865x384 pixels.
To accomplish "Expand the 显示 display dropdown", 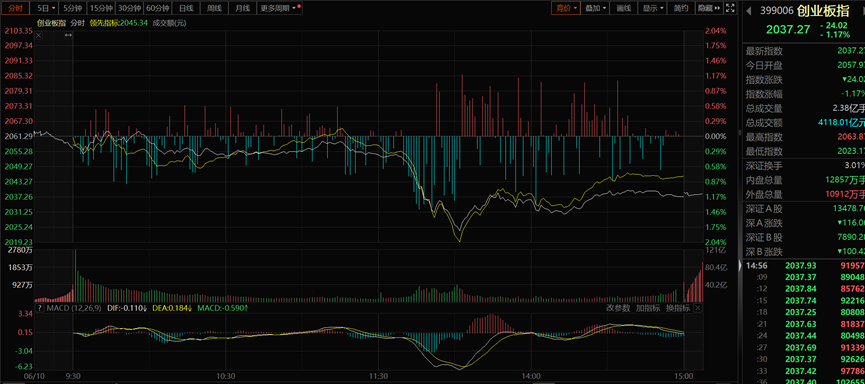I will 653,8.
